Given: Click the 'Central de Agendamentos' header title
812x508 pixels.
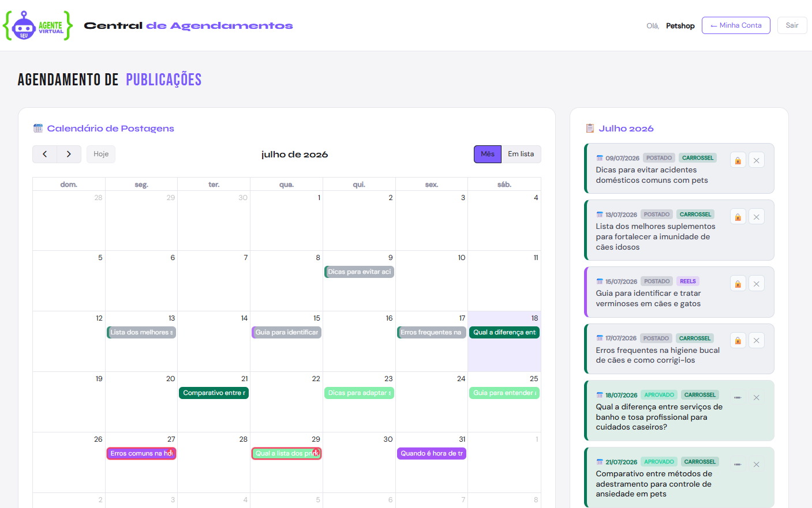Looking at the screenshot, I should click(188, 25).
